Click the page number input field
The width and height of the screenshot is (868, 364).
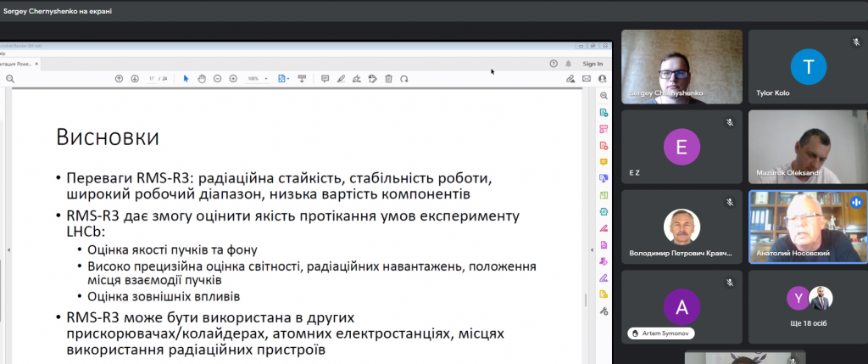pyautogui.click(x=151, y=79)
